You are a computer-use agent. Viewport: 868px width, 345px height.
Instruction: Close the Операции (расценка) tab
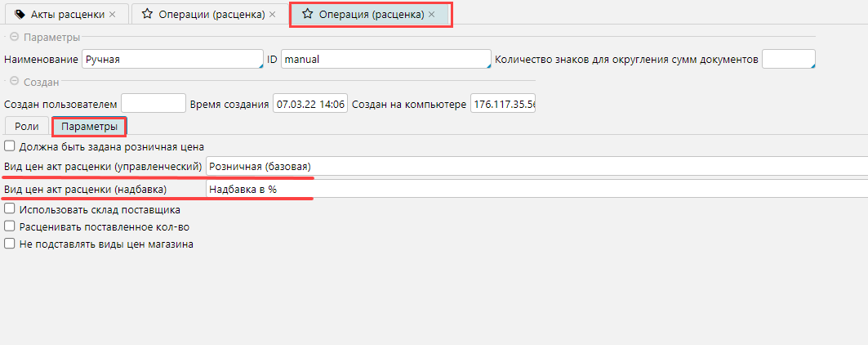coord(272,15)
